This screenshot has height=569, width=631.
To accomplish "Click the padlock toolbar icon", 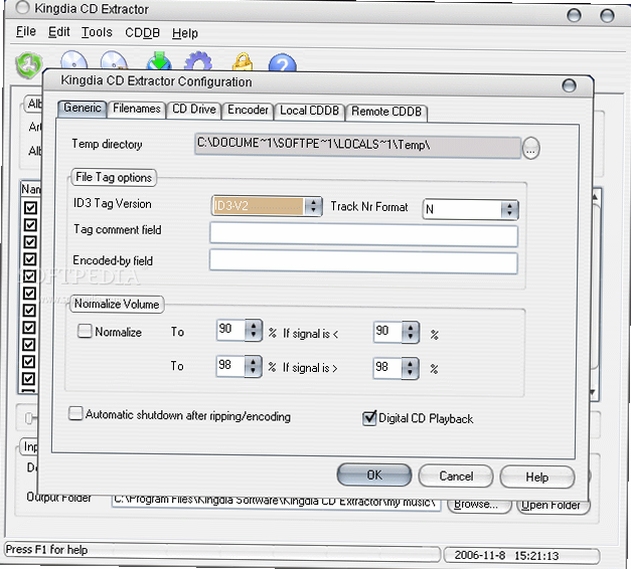I will click(243, 62).
